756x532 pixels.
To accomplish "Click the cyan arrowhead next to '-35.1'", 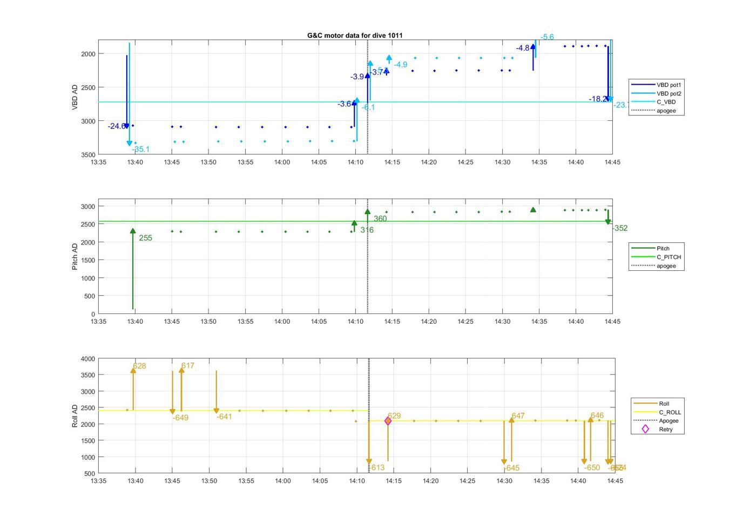I will click(129, 144).
